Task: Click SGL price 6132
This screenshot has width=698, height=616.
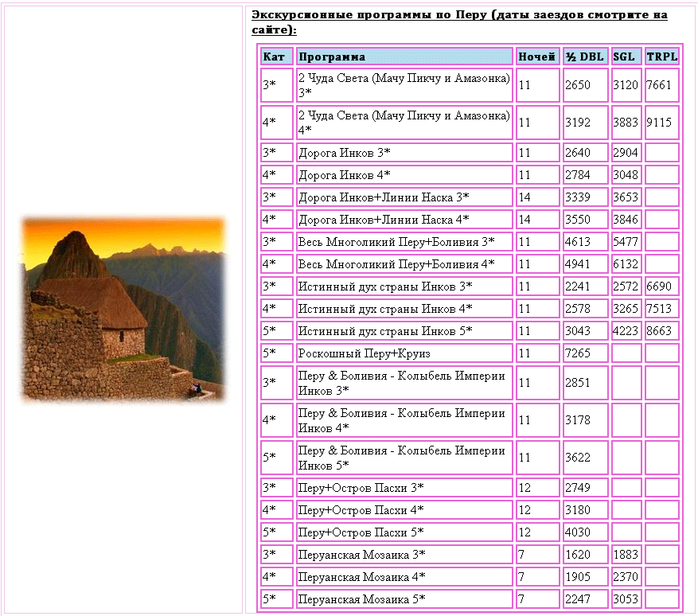Action: pyautogui.click(x=626, y=264)
